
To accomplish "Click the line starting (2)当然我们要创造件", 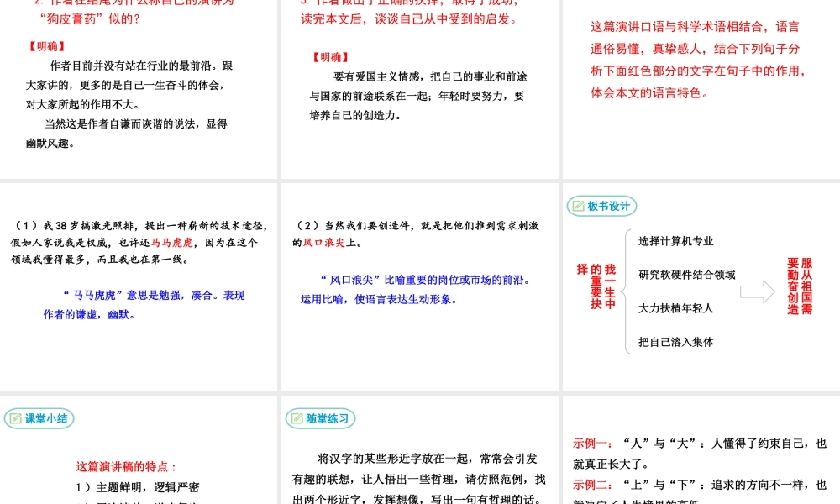I will coord(417,225).
